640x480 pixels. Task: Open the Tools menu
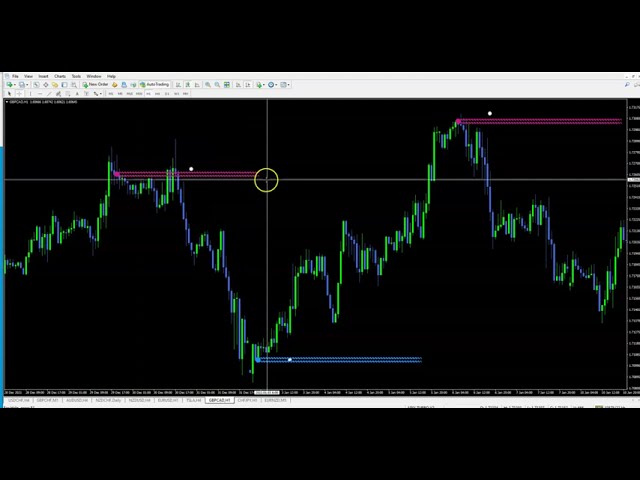point(76,76)
